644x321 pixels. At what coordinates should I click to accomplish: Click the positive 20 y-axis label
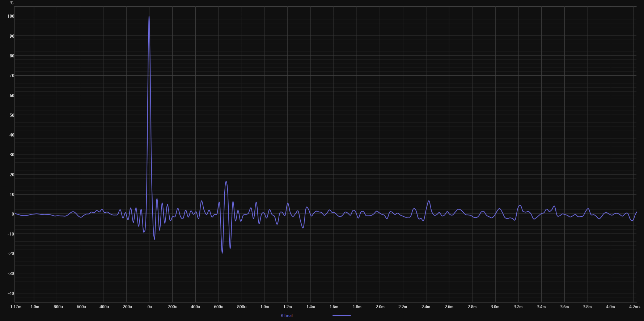(x=12, y=175)
